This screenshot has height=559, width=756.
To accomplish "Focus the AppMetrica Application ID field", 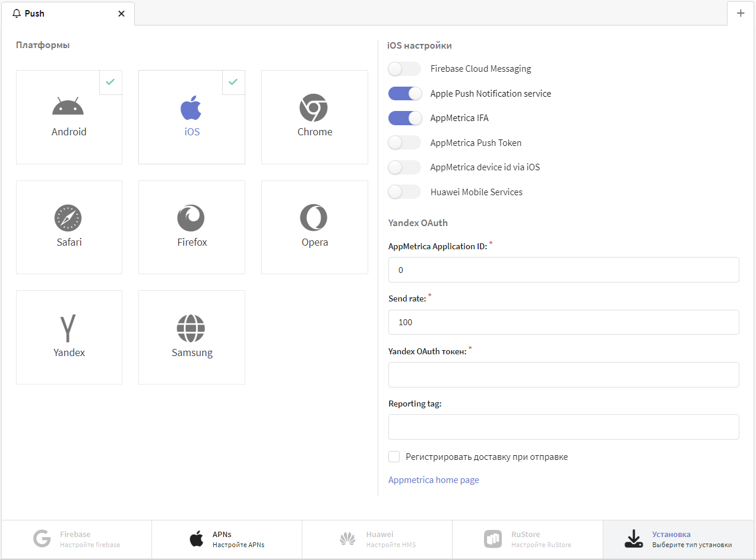I will click(x=564, y=270).
